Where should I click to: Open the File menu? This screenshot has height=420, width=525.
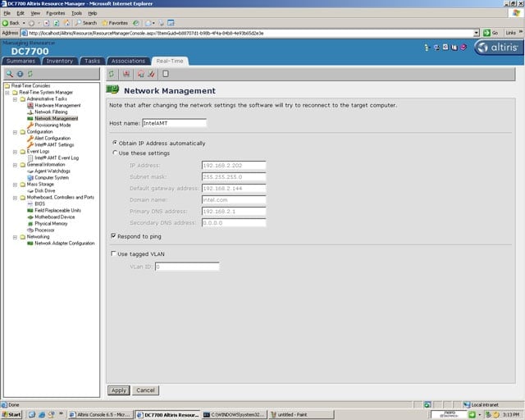(7, 13)
